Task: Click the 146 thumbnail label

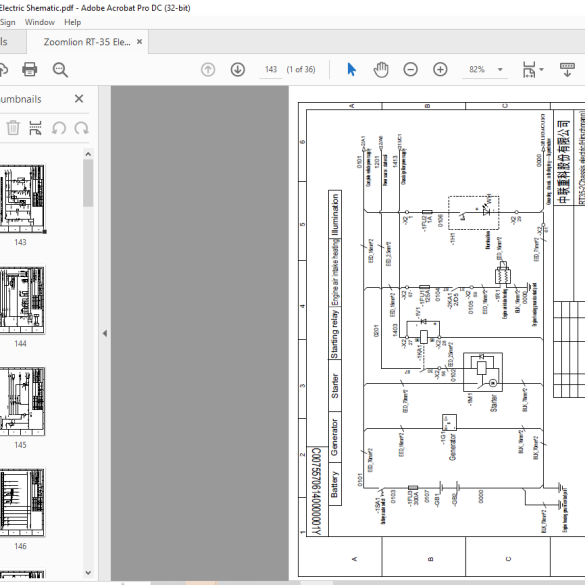Action: pos(21,546)
